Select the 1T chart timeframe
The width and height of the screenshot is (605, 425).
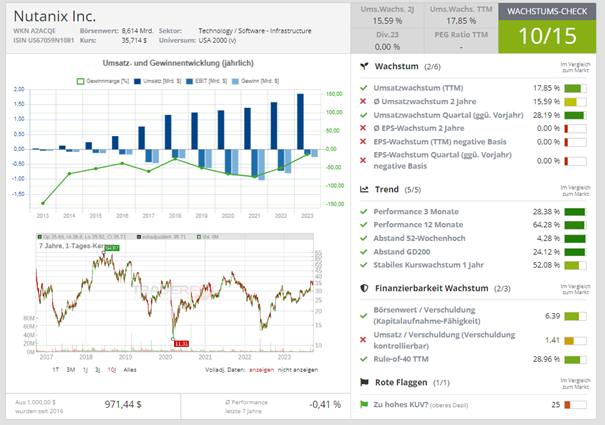pyautogui.click(x=56, y=370)
